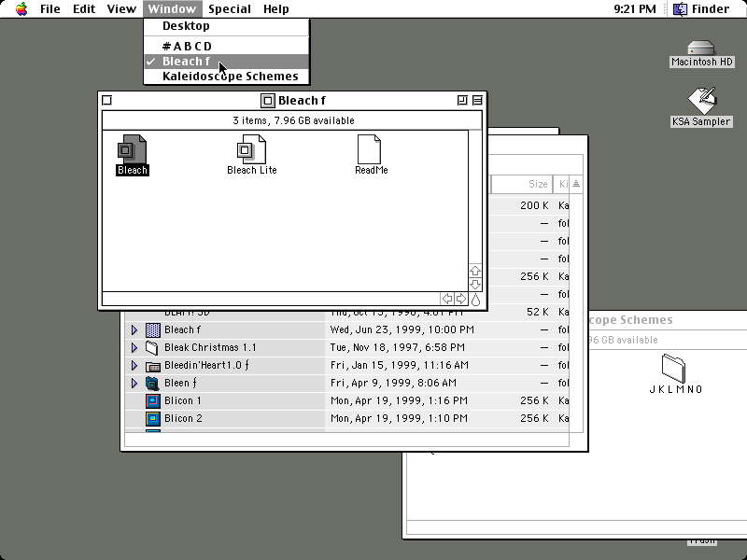Screen dimensions: 747x560
Task: Click the up scroll arrow in Bleach f
Action: [x=475, y=271]
